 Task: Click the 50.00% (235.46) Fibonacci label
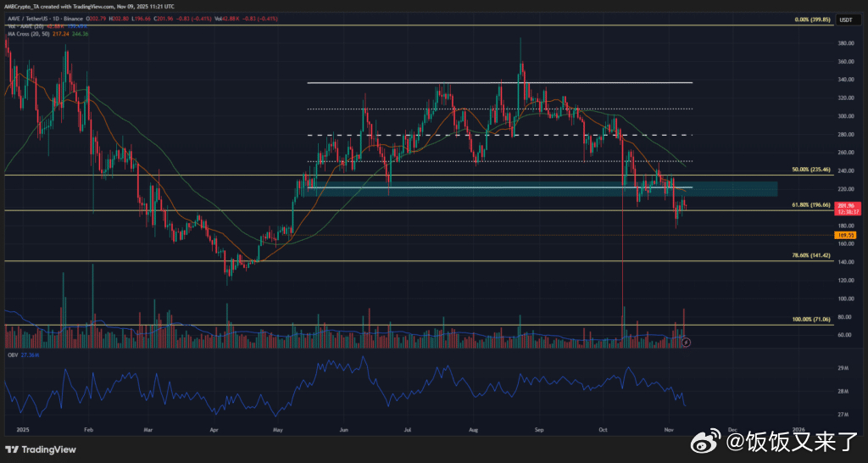[x=811, y=170]
